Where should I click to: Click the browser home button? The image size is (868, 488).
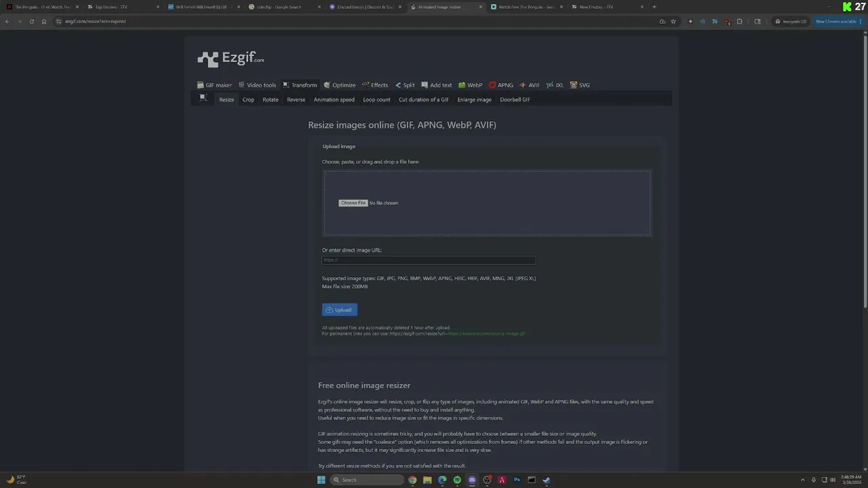pyautogui.click(x=44, y=22)
